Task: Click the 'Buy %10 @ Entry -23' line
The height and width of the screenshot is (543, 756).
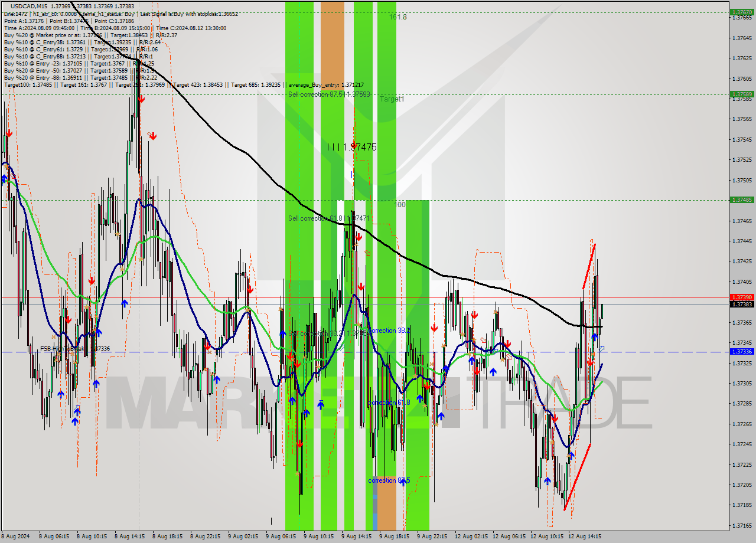Action: click(79, 63)
